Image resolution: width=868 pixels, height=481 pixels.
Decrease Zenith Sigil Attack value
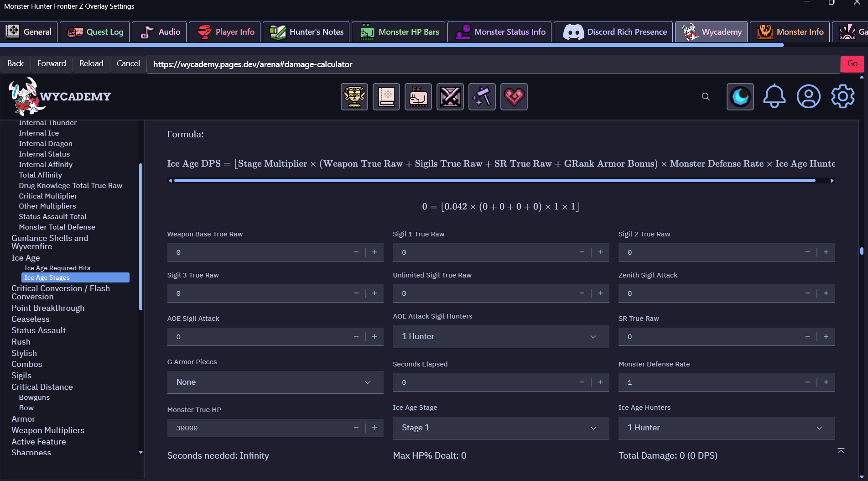808,293
